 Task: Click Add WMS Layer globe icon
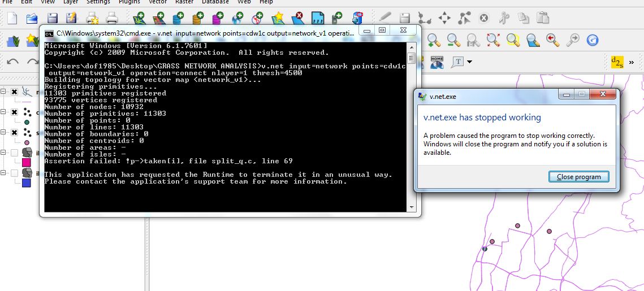pyautogui.click(x=237, y=18)
